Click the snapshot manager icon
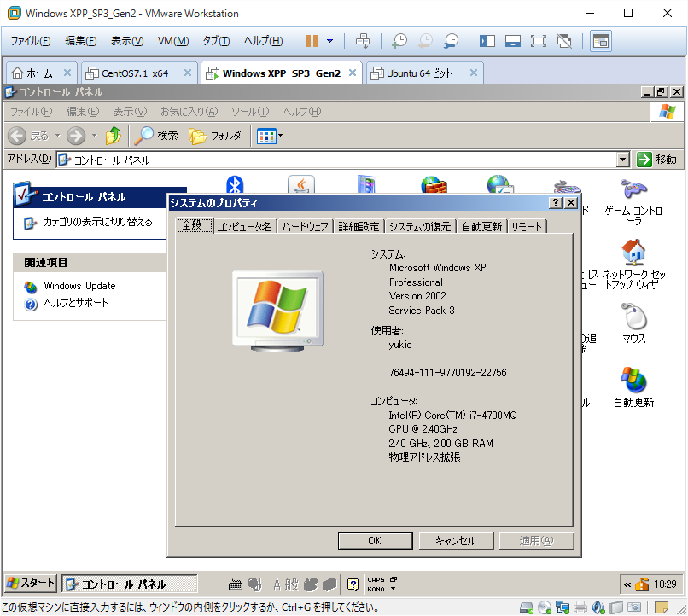 tap(451, 41)
